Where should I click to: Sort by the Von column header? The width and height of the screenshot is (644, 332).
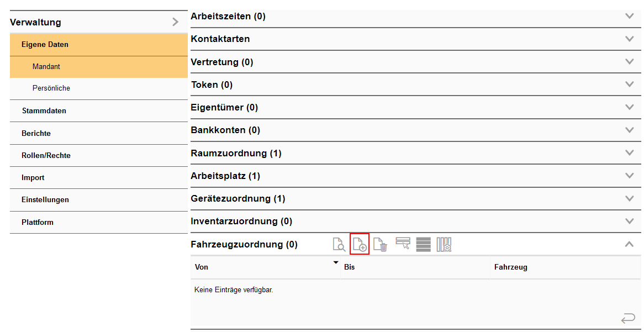(x=200, y=267)
